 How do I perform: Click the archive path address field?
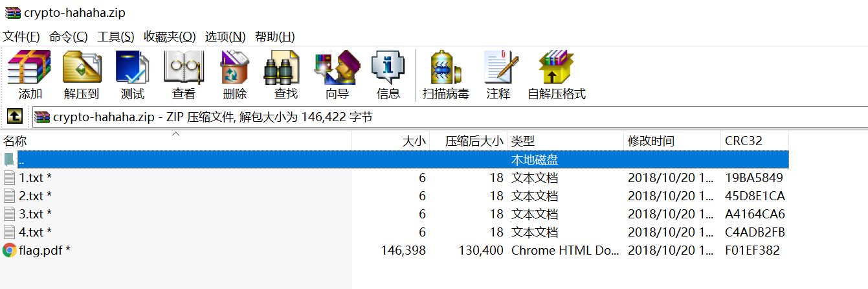click(x=449, y=117)
